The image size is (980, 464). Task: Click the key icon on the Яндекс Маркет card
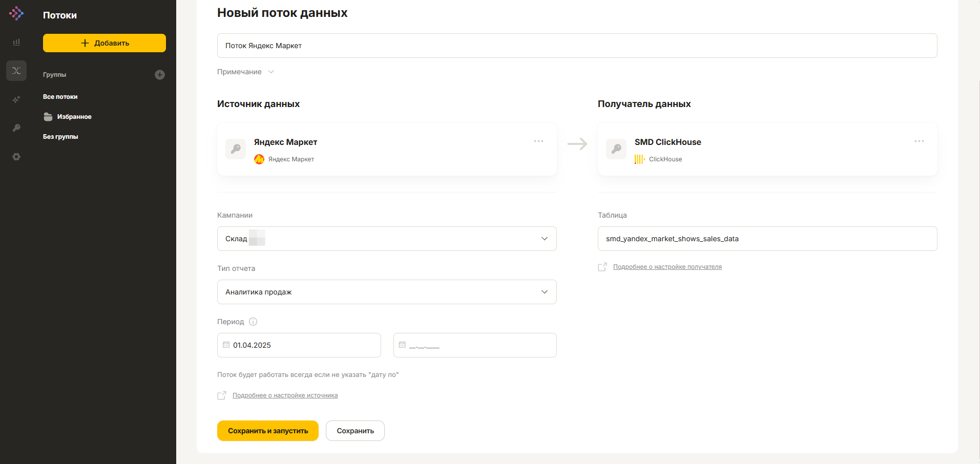[x=236, y=149]
